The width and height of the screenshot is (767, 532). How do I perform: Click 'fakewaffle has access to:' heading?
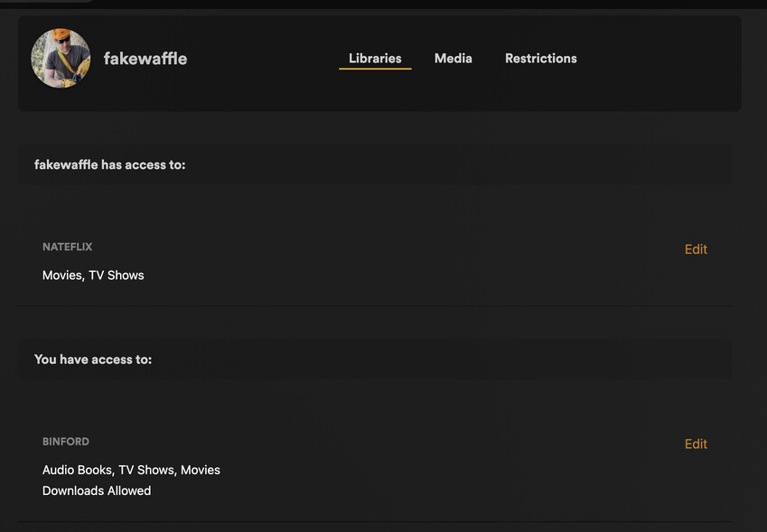click(110, 164)
